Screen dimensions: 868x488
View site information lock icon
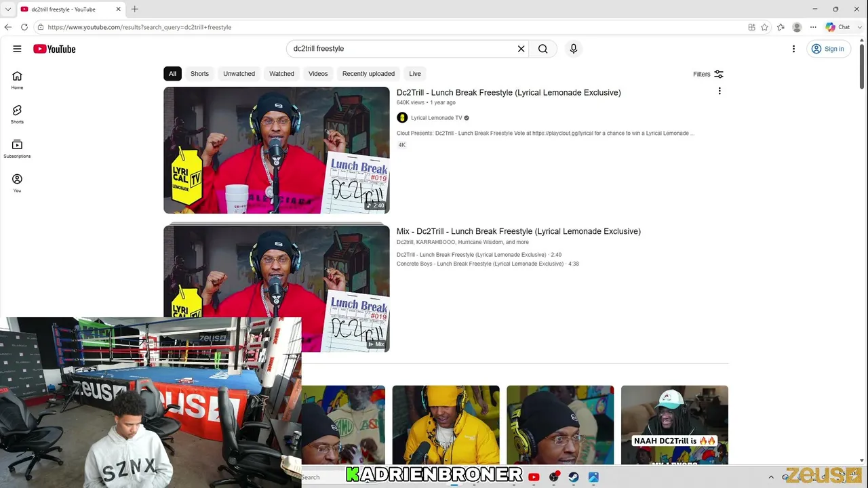tap(41, 27)
